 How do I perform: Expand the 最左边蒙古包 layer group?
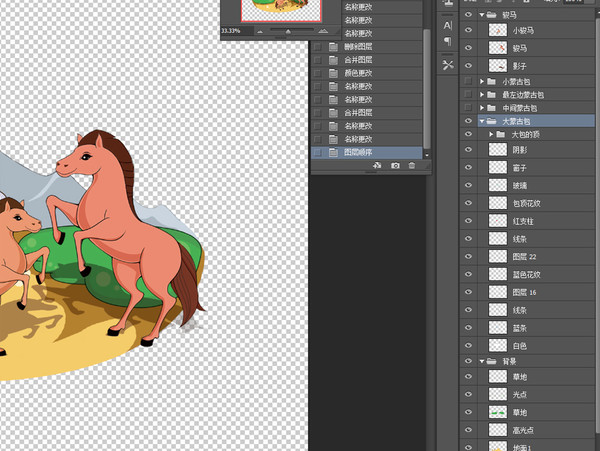click(482, 95)
